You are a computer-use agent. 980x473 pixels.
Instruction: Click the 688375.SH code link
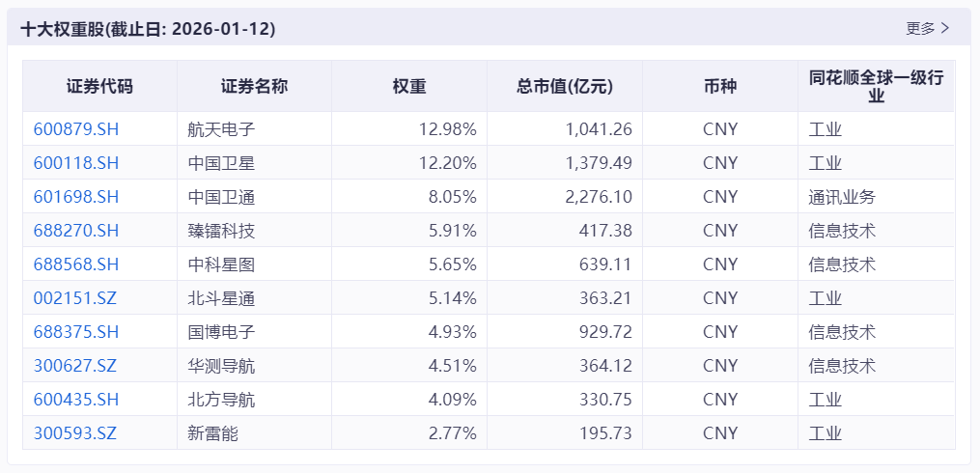click(x=76, y=332)
